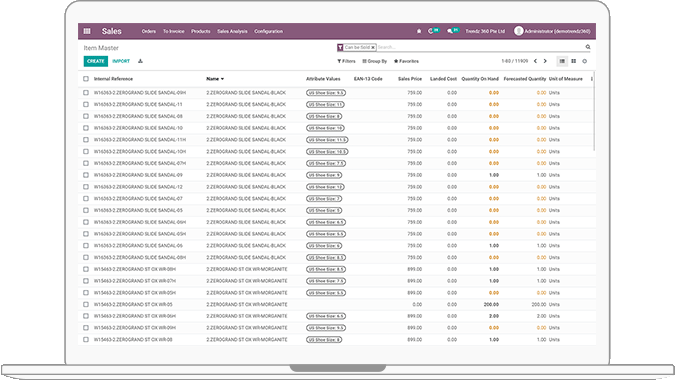Switch to kanban view icon
Screen dimensions: 675x380
tap(573, 61)
